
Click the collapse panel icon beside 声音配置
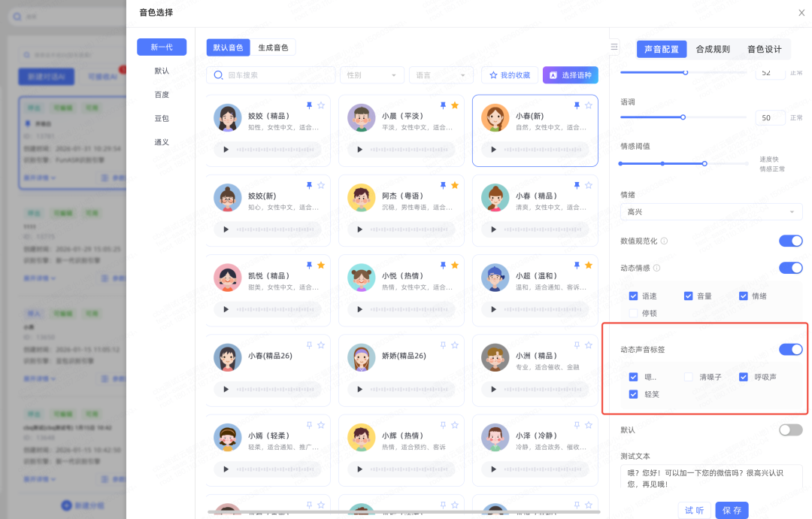pyautogui.click(x=614, y=47)
